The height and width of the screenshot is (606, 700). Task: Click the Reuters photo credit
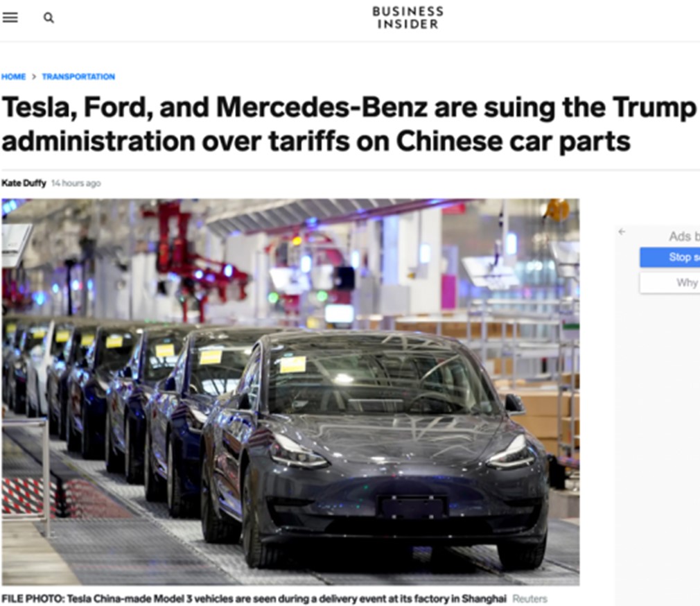click(x=530, y=598)
